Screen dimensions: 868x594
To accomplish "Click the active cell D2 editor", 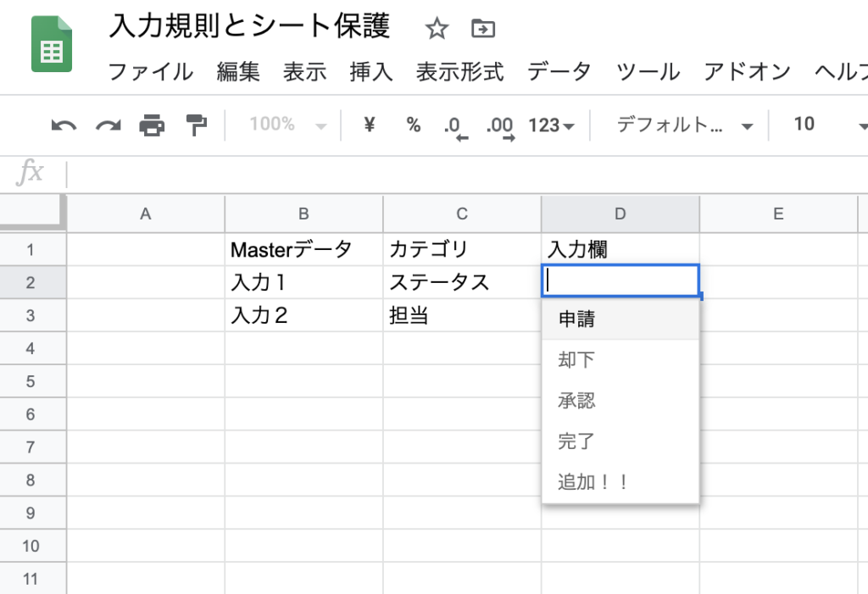I will (620, 281).
